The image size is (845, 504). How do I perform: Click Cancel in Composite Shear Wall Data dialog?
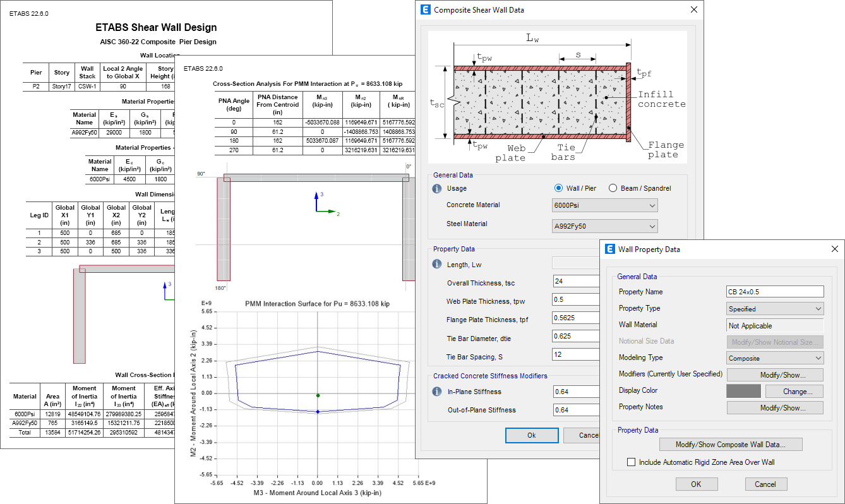tap(581, 435)
